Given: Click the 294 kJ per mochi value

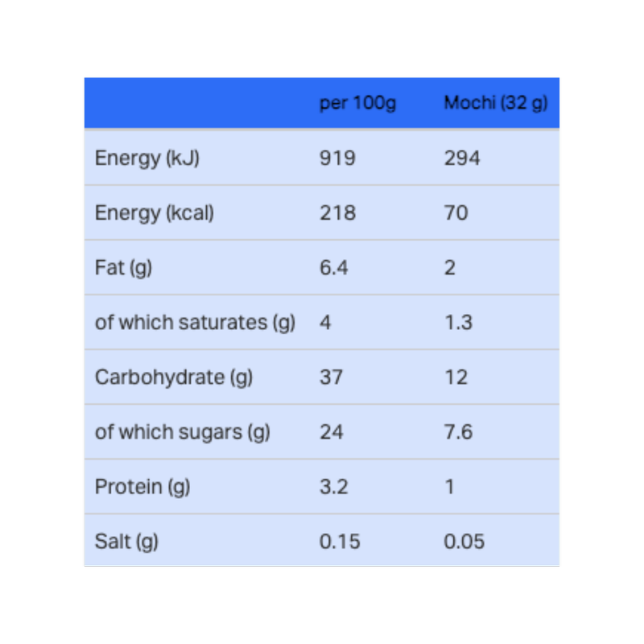Looking at the screenshot, I should point(461,158).
